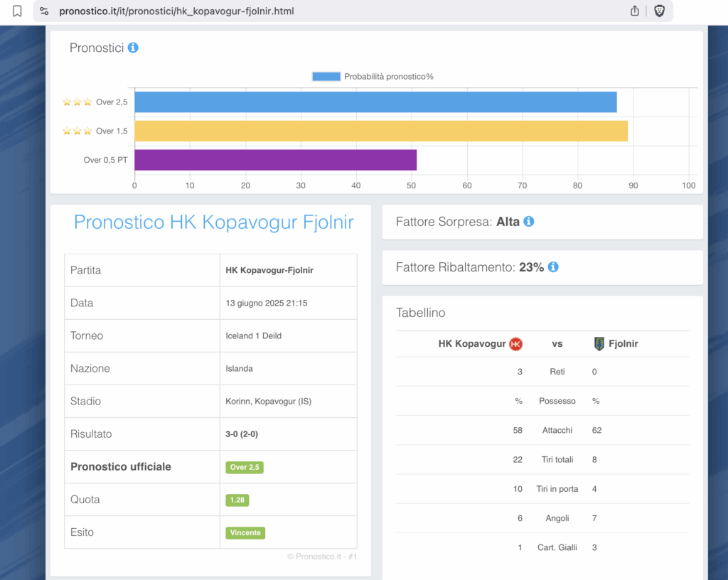728x580 pixels.
Task: Click the green Over 2,5 badge
Action: click(x=245, y=467)
